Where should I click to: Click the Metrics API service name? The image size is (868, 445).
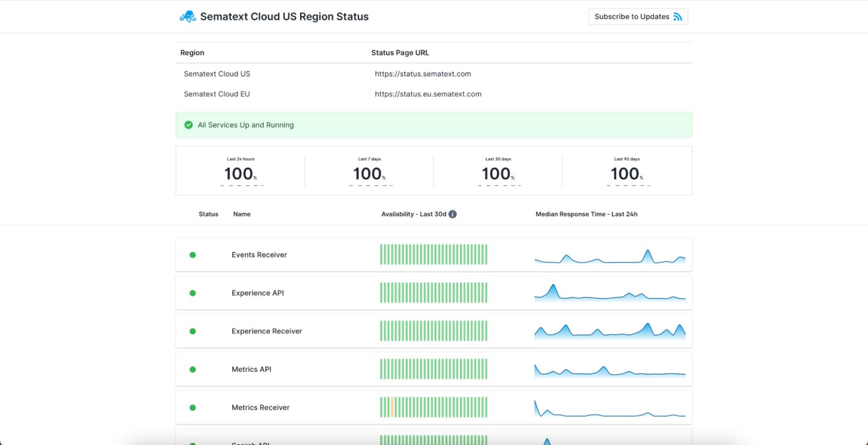tap(251, 370)
